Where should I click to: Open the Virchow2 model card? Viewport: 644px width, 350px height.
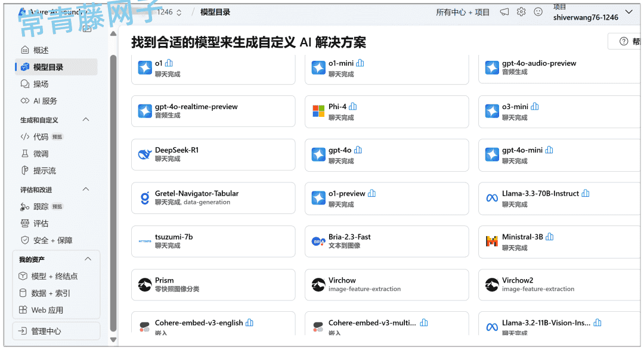(560, 284)
